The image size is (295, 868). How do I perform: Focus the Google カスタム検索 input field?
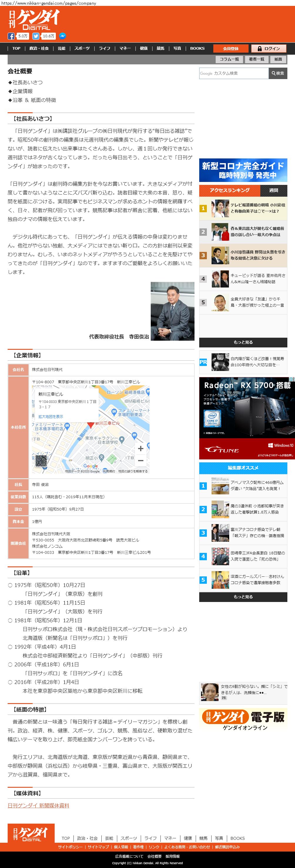pos(234,73)
